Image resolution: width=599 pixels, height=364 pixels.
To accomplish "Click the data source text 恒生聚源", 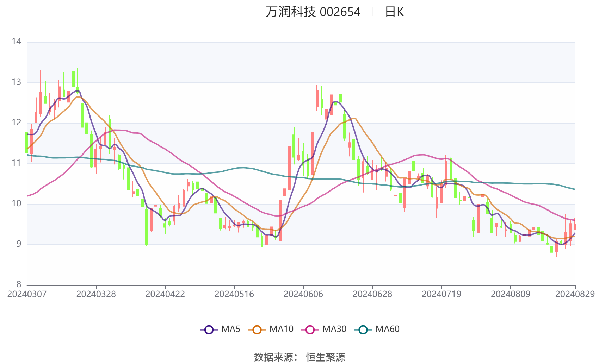I will coord(326,357).
